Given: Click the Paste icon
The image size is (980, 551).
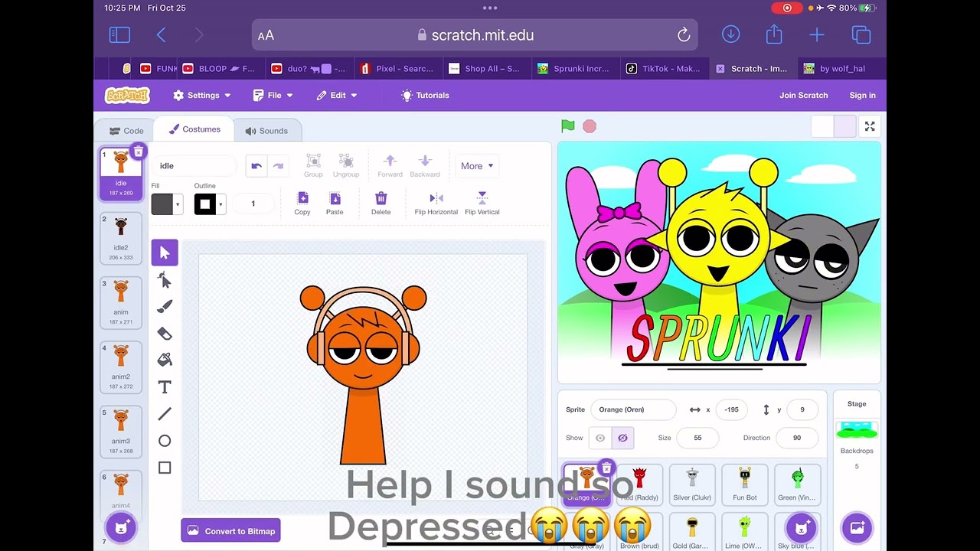Looking at the screenshot, I should [335, 203].
